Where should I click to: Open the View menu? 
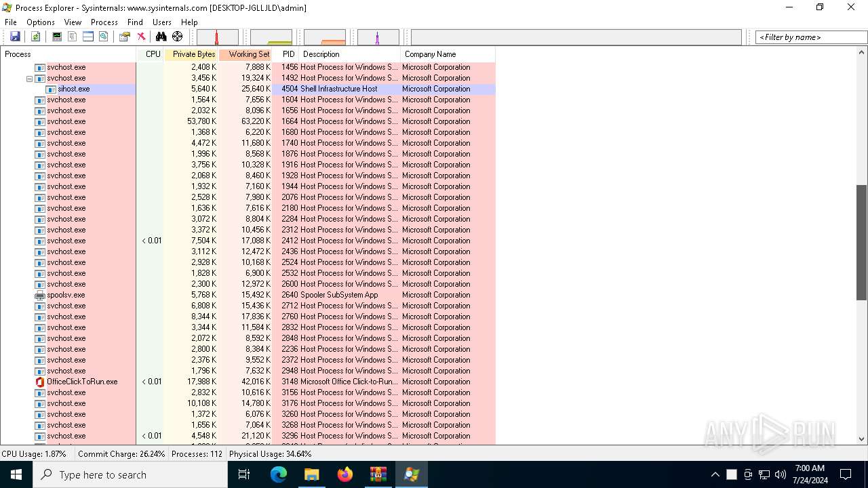pyautogui.click(x=73, y=22)
